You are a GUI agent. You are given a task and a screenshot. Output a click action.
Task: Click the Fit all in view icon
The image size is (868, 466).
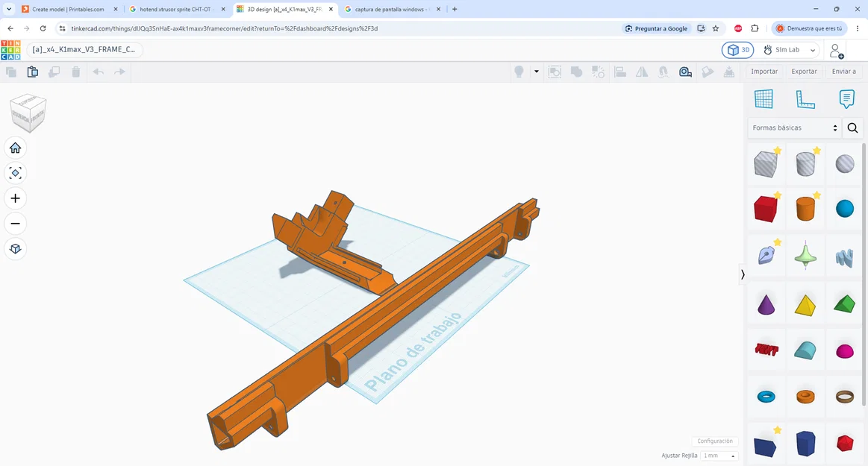[16, 173]
